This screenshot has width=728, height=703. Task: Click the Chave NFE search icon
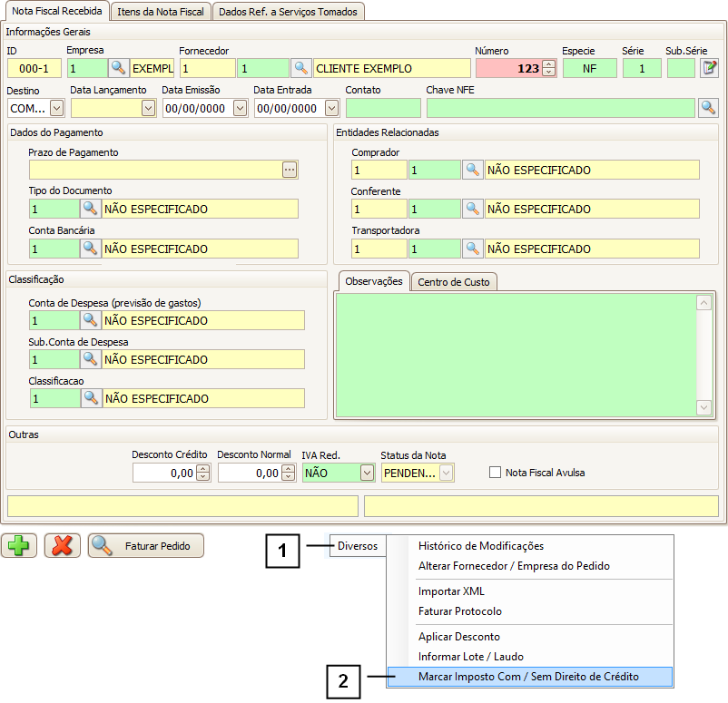click(x=709, y=108)
